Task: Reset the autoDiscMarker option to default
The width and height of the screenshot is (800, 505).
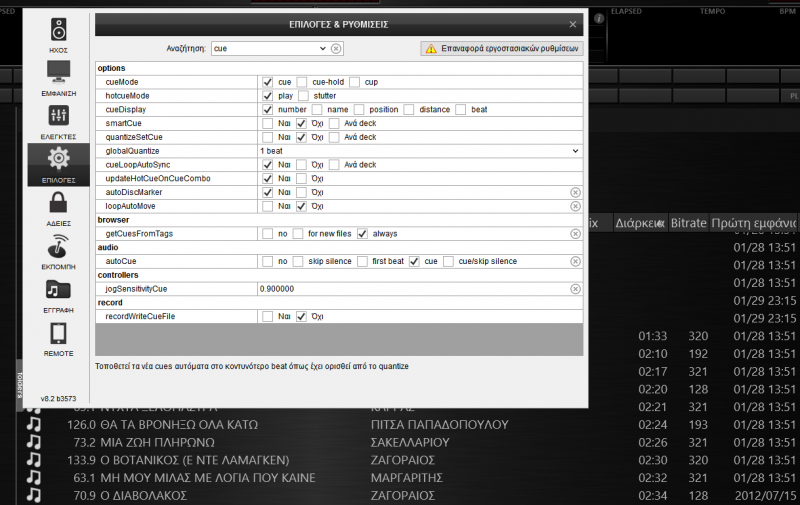Action: click(575, 192)
